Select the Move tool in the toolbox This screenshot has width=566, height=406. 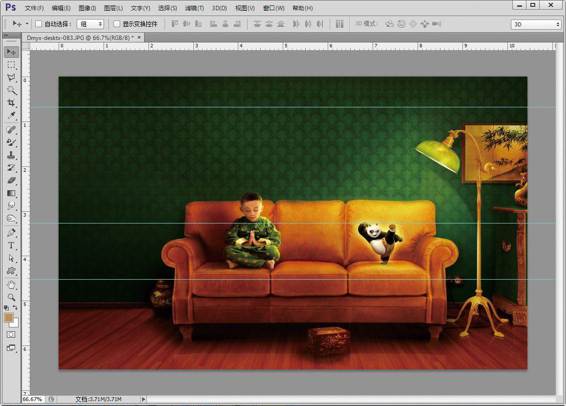[x=11, y=52]
